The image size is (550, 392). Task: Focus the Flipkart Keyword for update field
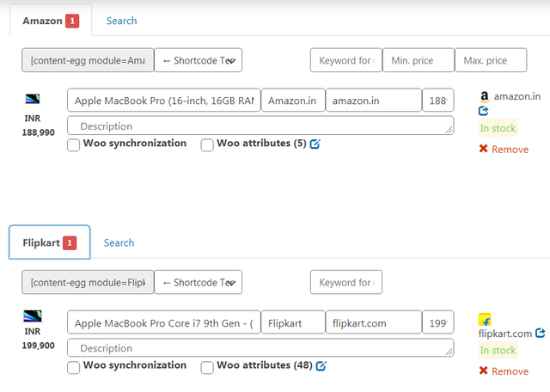pos(346,282)
